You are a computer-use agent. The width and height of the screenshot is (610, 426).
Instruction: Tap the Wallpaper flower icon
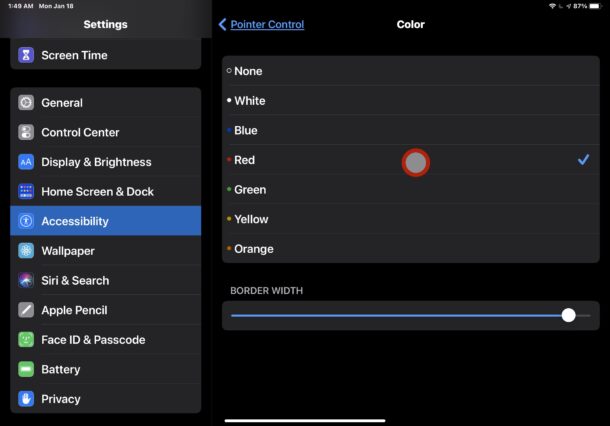coord(26,251)
